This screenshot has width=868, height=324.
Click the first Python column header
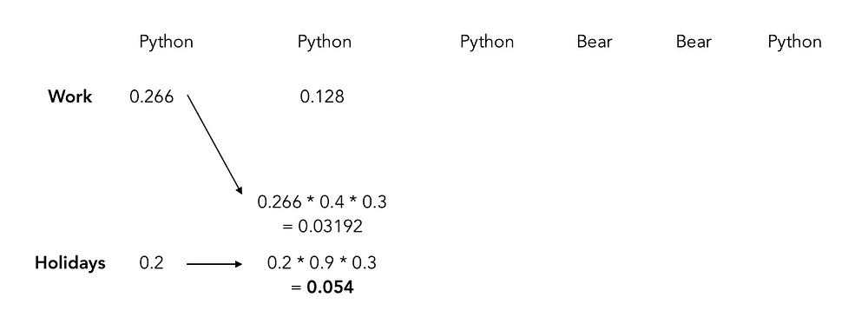166,42
